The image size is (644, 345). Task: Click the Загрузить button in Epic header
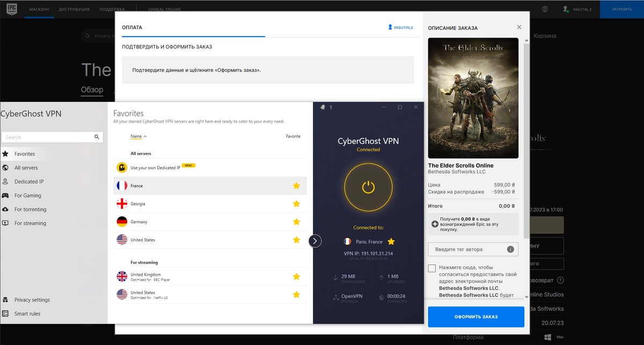(622, 9)
